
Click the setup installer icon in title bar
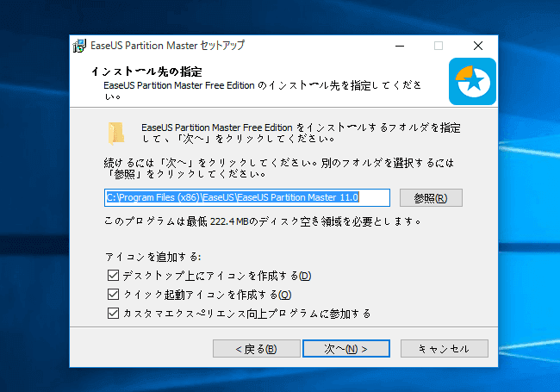tap(79, 46)
